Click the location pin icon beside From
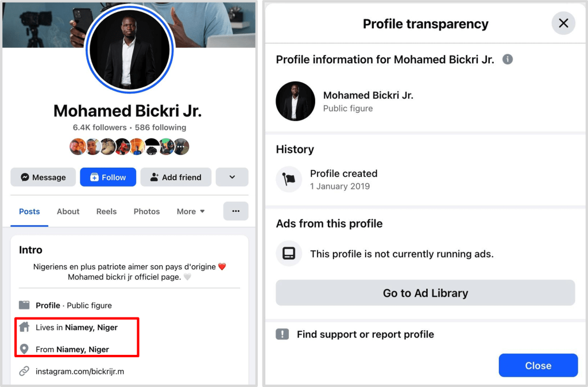Screen dimensions: 588x387 pyautogui.click(x=24, y=349)
